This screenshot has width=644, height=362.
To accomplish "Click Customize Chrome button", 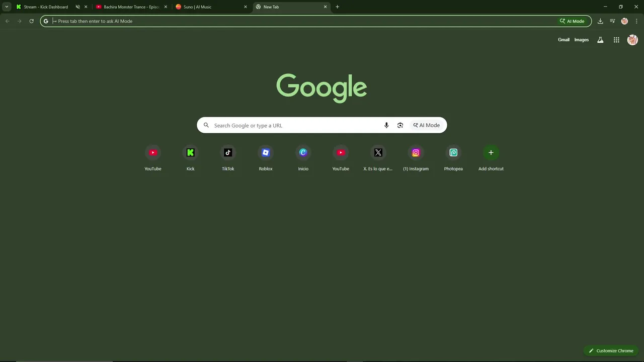I will pyautogui.click(x=611, y=350).
